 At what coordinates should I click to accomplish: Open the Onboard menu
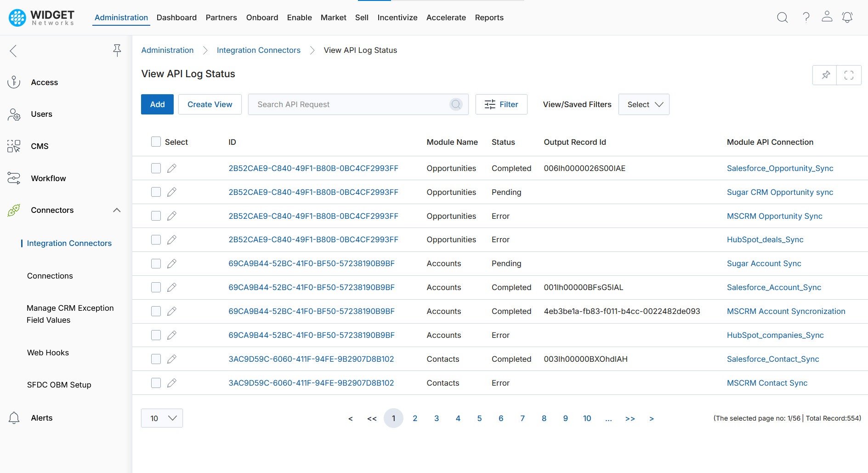pos(262,17)
